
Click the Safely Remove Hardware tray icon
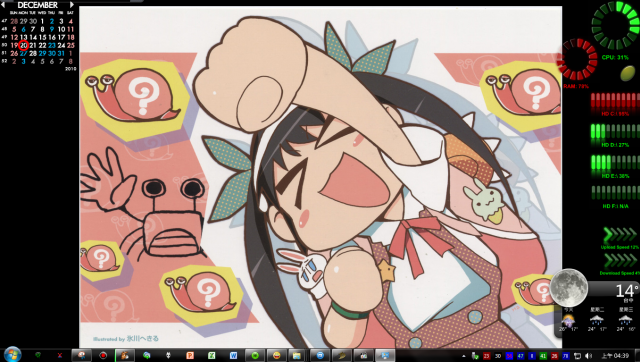click(x=475, y=356)
